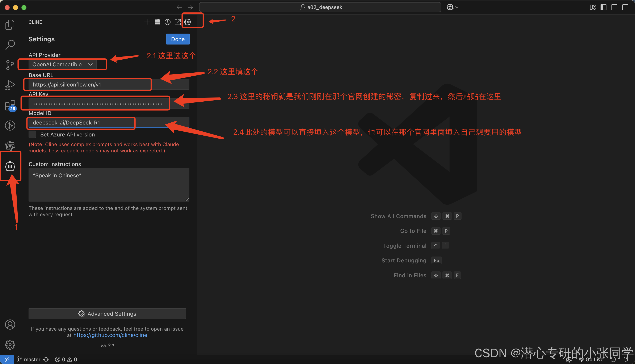Open the Explorer view in activity bar
Screen dimensions: 635x364
coord(10,25)
